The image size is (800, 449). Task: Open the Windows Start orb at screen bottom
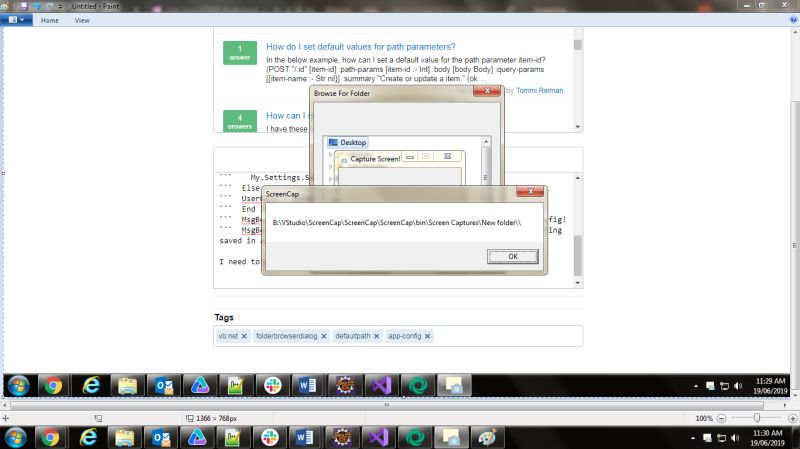[15, 437]
